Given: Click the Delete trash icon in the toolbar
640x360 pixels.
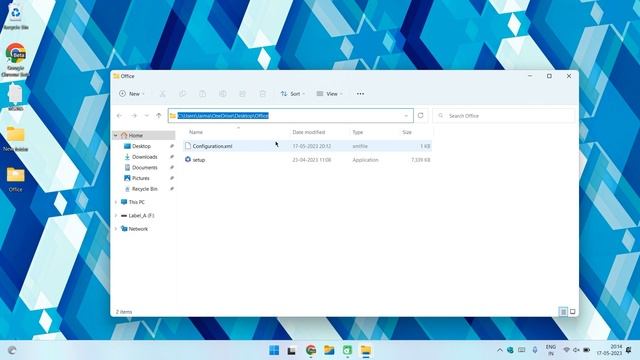Looking at the screenshot, I should point(262,94).
